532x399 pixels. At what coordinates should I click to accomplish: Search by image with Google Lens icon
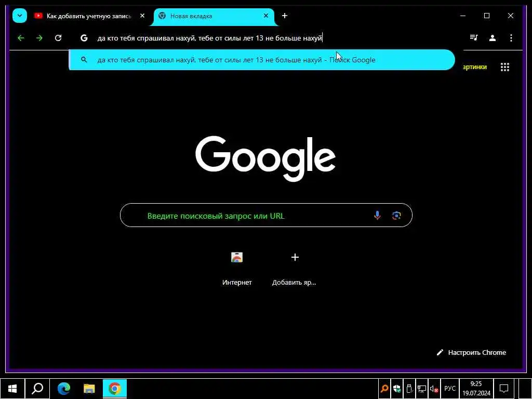[x=396, y=216]
